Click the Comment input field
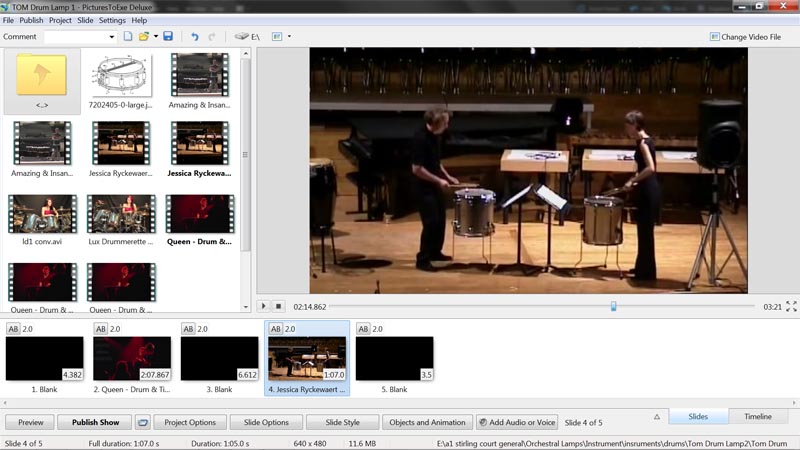This screenshot has width=800, height=450. [76, 37]
